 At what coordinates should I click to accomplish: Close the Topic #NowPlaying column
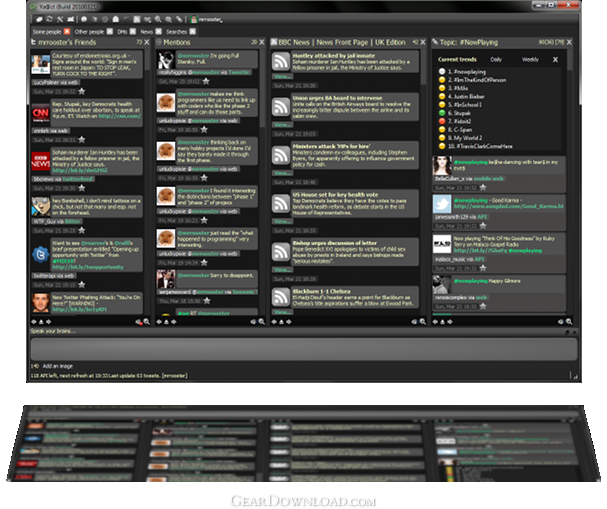point(569,42)
